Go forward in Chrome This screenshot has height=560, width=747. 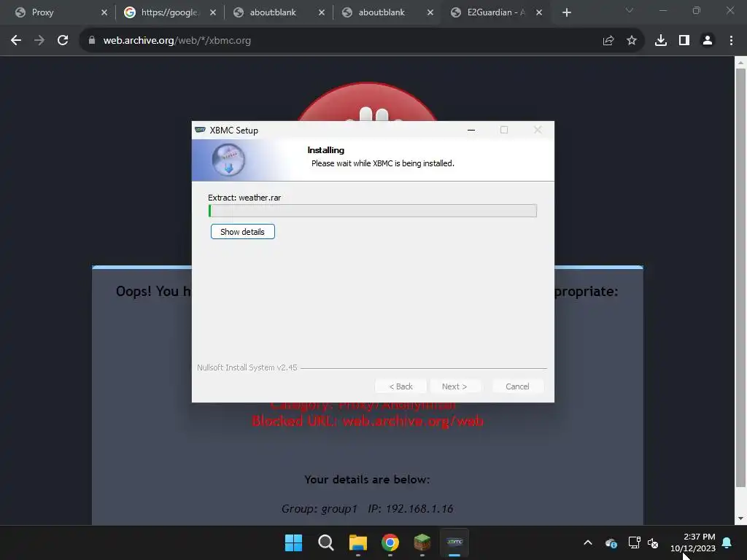point(39,41)
